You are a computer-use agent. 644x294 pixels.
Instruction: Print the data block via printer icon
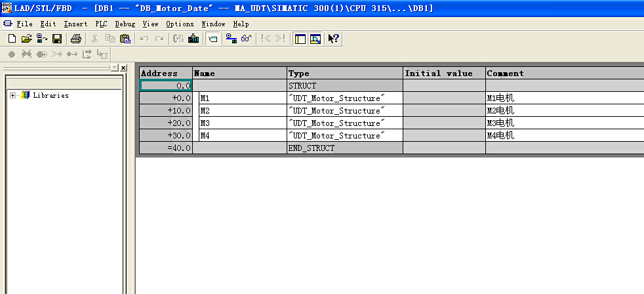click(76, 39)
